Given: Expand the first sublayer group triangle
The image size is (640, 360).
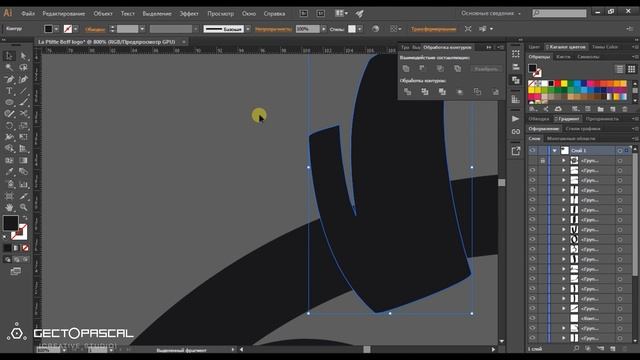Looking at the screenshot, I should (564, 160).
